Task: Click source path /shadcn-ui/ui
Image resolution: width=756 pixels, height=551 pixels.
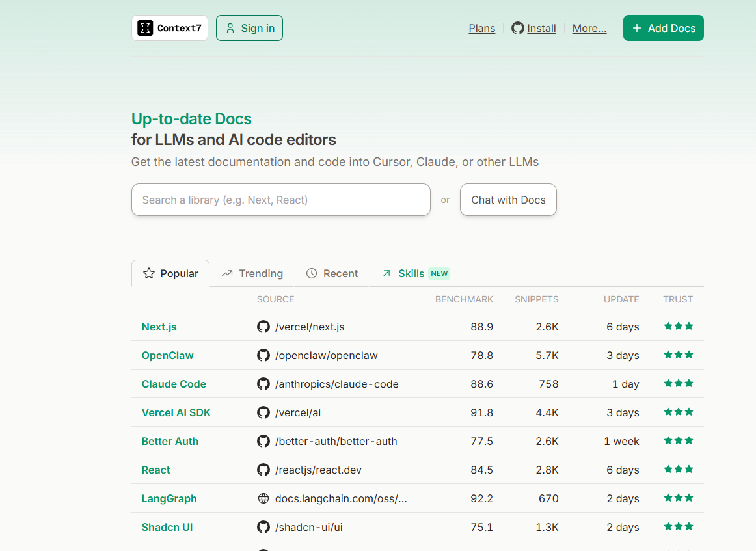Action: [x=308, y=527]
